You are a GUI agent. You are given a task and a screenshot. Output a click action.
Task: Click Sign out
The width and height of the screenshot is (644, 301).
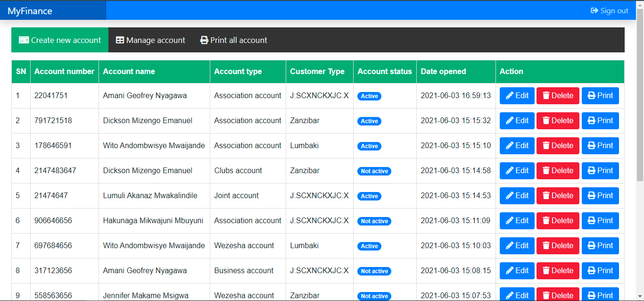(x=610, y=10)
